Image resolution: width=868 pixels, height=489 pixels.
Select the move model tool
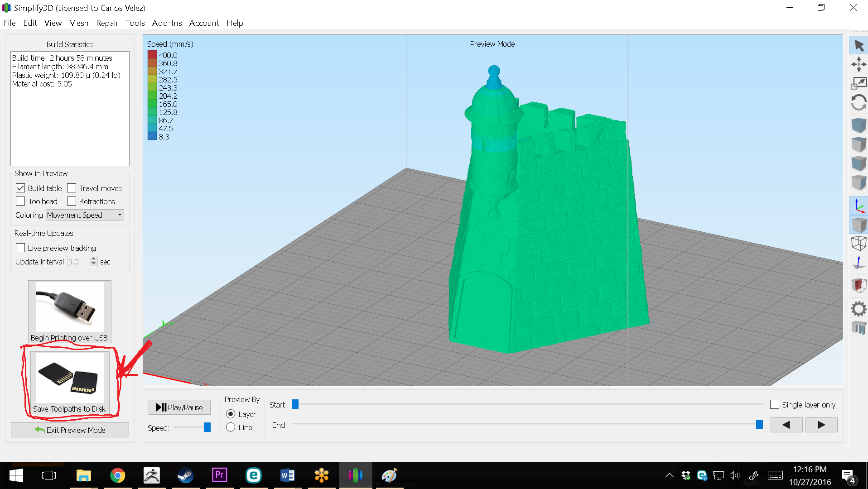[x=858, y=65]
